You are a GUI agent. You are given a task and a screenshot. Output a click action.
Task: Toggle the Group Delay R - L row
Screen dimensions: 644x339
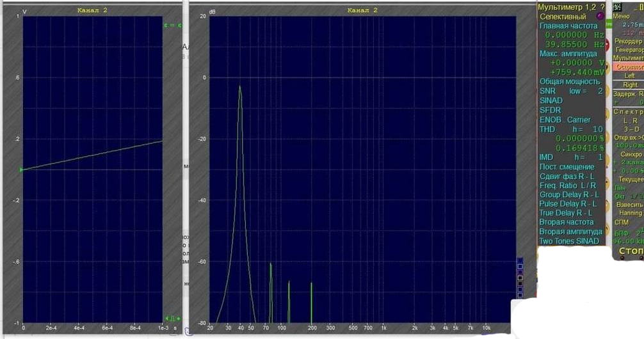569,194
